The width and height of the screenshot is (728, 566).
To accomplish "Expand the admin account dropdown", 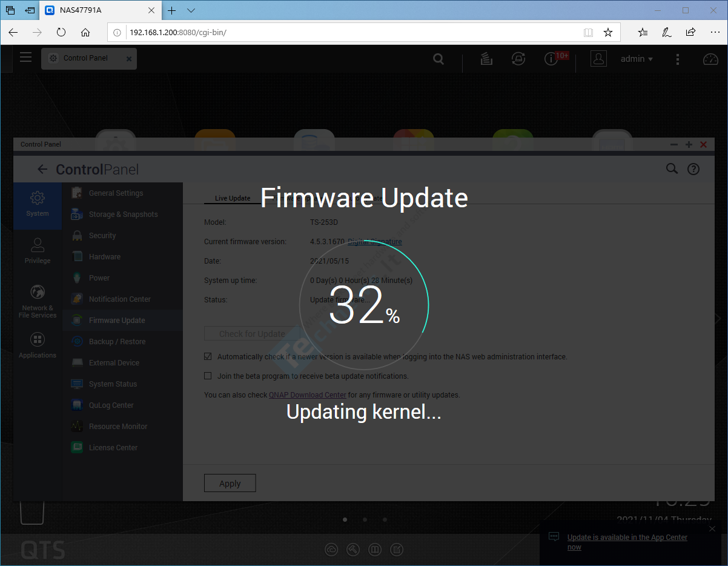I will point(637,59).
